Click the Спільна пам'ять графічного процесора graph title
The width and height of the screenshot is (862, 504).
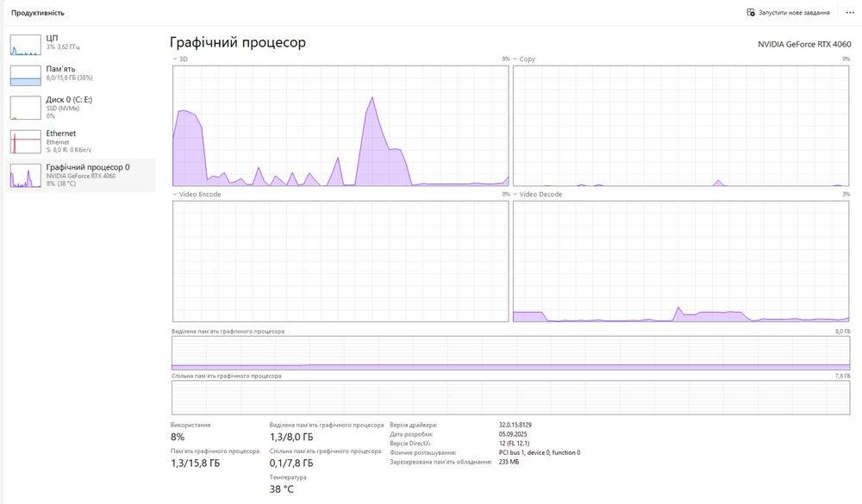[x=227, y=376]
